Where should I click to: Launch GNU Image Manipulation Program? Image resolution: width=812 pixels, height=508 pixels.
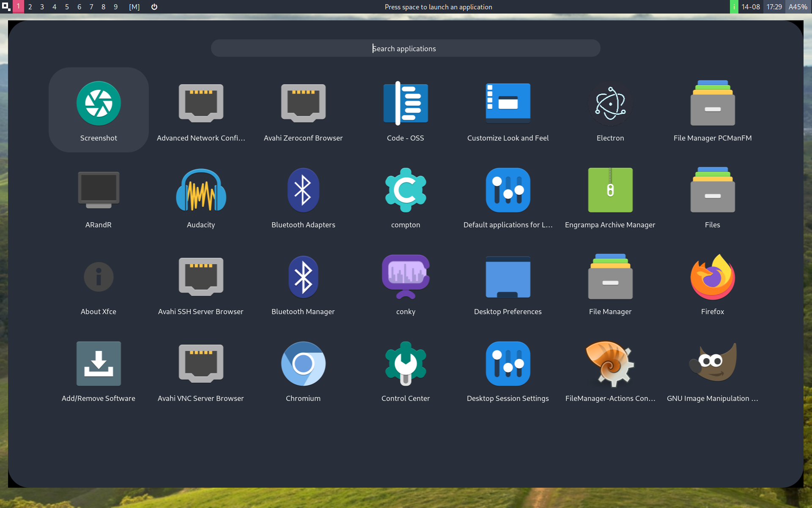713,370
